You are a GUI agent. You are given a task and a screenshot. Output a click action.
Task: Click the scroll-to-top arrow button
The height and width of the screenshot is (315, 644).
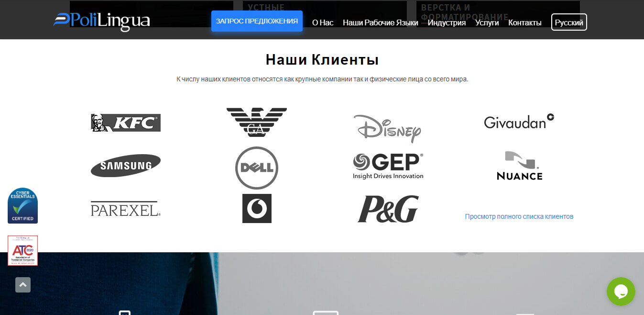point(23,285)
